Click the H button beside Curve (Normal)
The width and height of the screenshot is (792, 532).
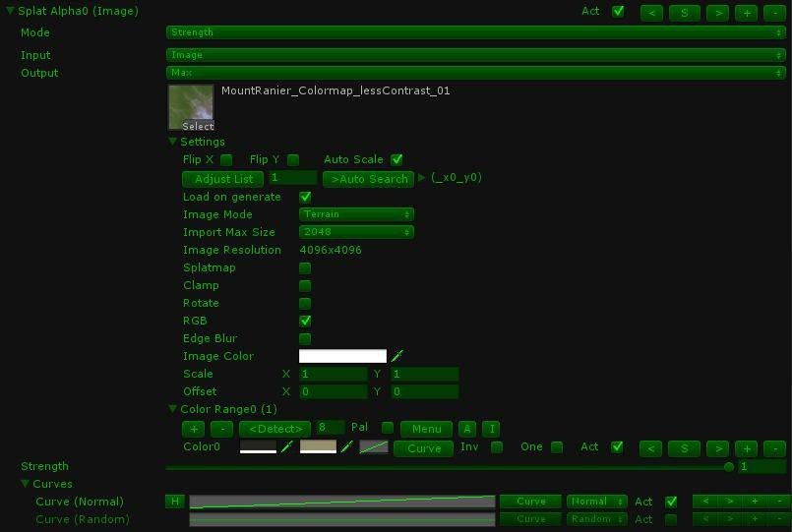click(x=175, y=502)
